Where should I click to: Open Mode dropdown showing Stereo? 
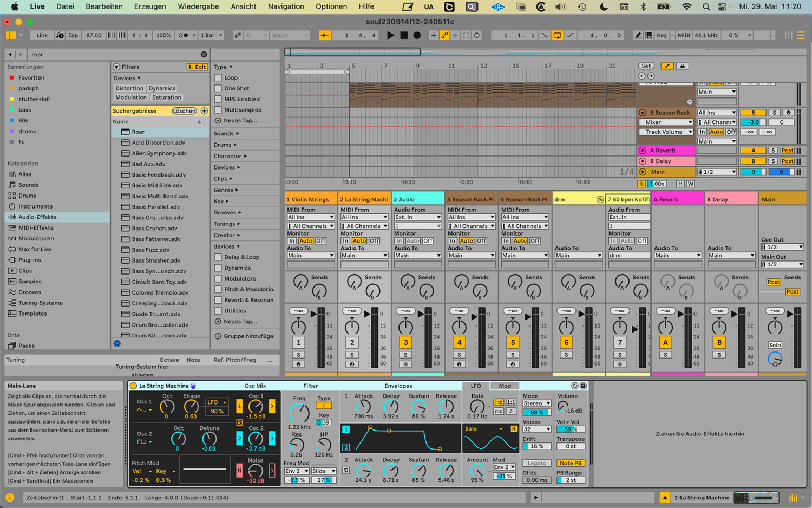click(x=536, y=403)
